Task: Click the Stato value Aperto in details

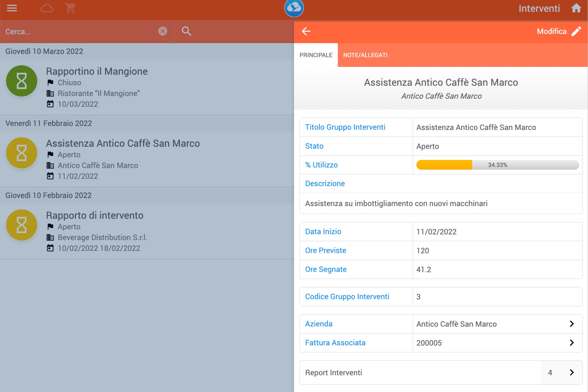Action: [x=428, y=146]
